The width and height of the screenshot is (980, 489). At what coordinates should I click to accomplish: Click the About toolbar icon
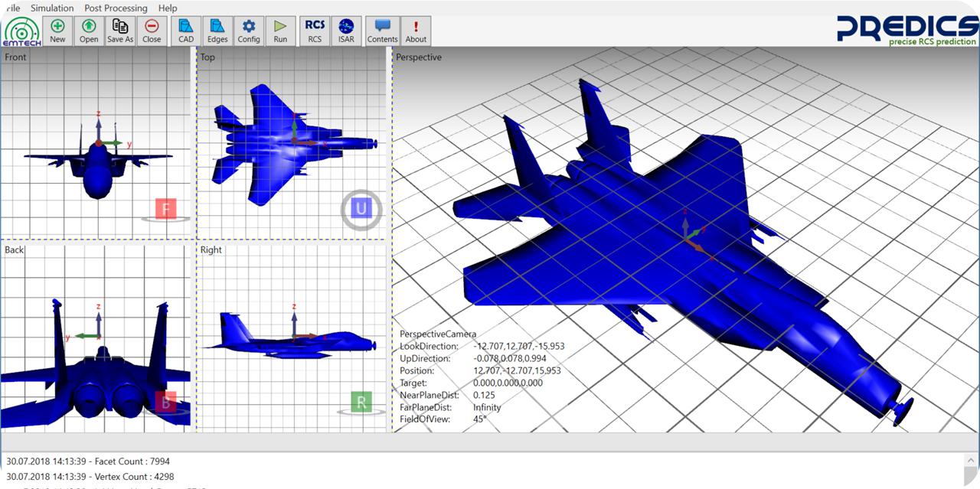click(416, 31)
